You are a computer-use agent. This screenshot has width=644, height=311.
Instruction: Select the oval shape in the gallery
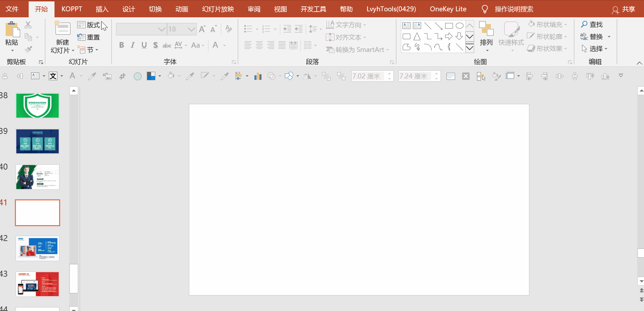coord(459,26)
